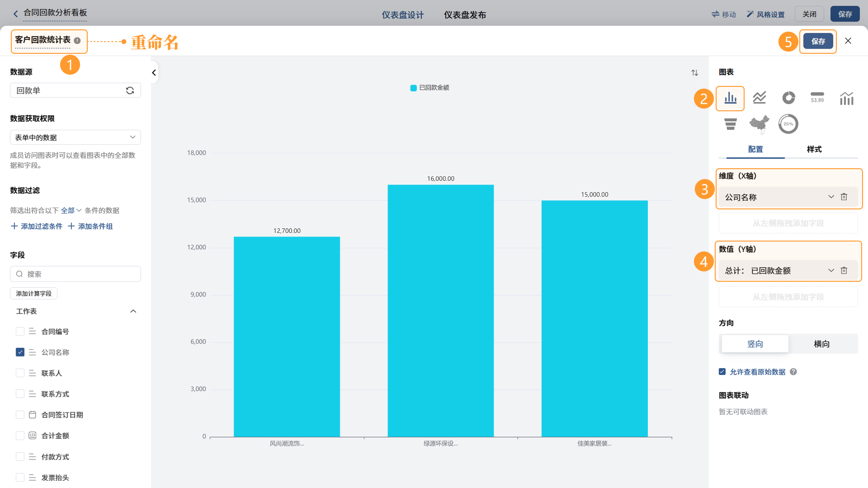Image resolution: width=868 pixels, height=488 pixels.
Task: Check the 联系人 field checkbox
Action: pos(20,373)
